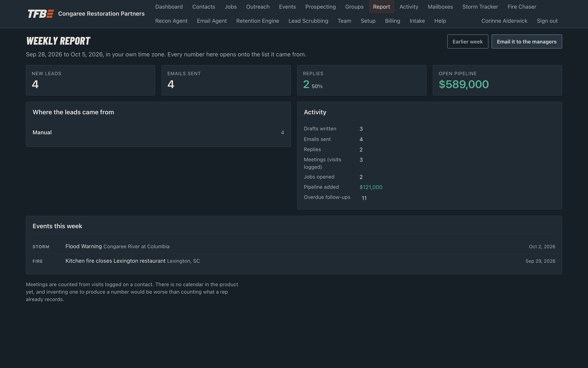Image resolution: width=588 pixels, height=368 pixels.
Task: Select Prospecting in top navigation
Action: (x=320, y=7)
